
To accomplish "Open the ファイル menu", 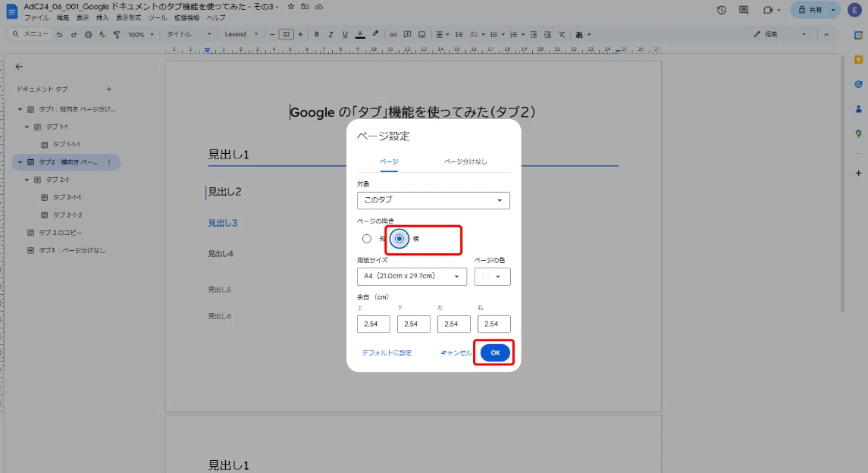I will pos(36,18).
